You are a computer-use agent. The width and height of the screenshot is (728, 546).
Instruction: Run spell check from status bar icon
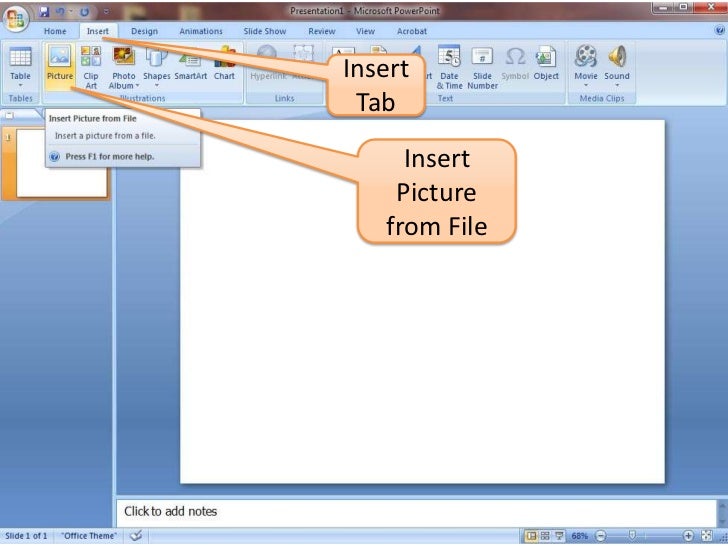136,536
